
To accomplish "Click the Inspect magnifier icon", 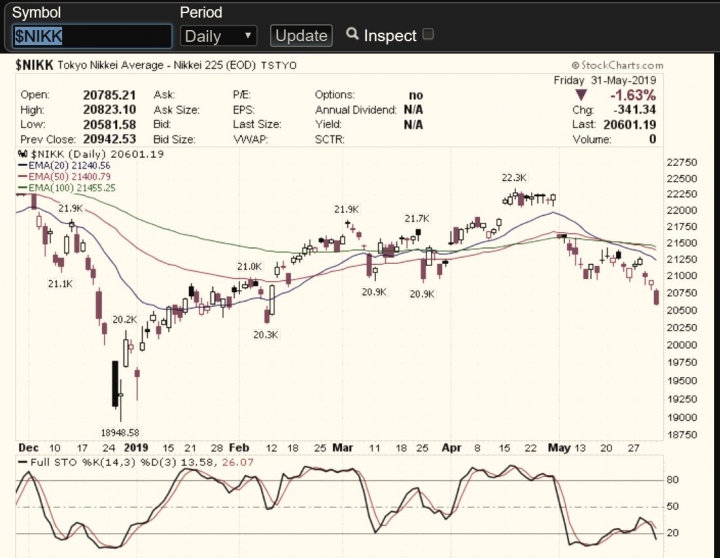I will 352,34.
